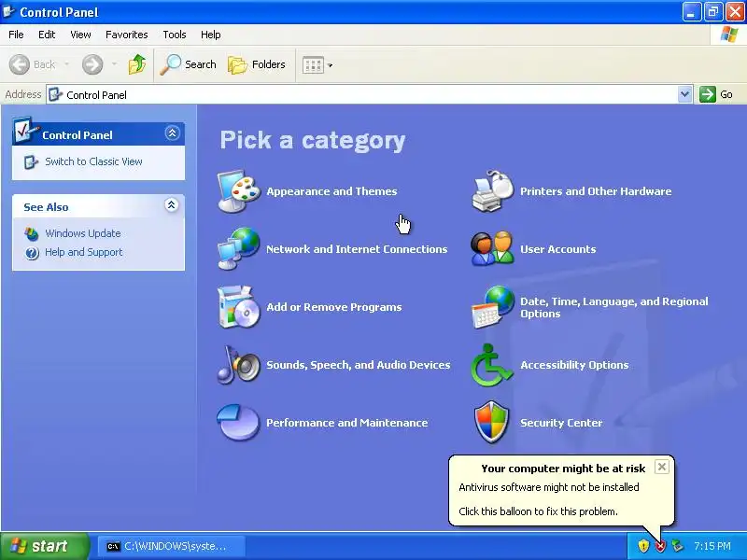This screenshot has width=747, height=560.
Task: Open the Performance and Maintenance pie chart icon
Action: point(238,423)
